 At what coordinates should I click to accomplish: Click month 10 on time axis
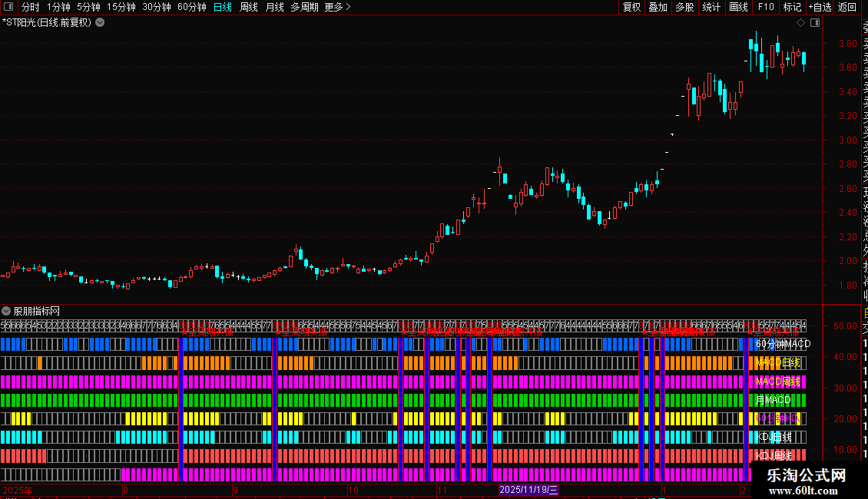[x=353, y=490]
